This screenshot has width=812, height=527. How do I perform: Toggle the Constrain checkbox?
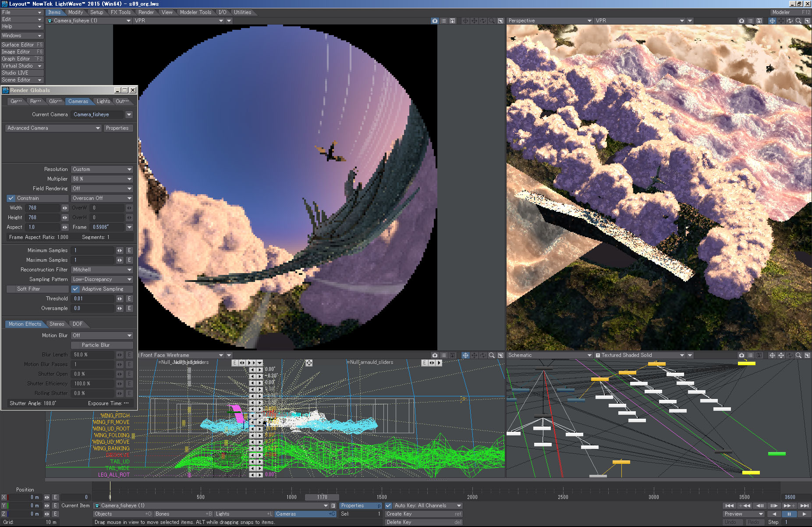11,198
